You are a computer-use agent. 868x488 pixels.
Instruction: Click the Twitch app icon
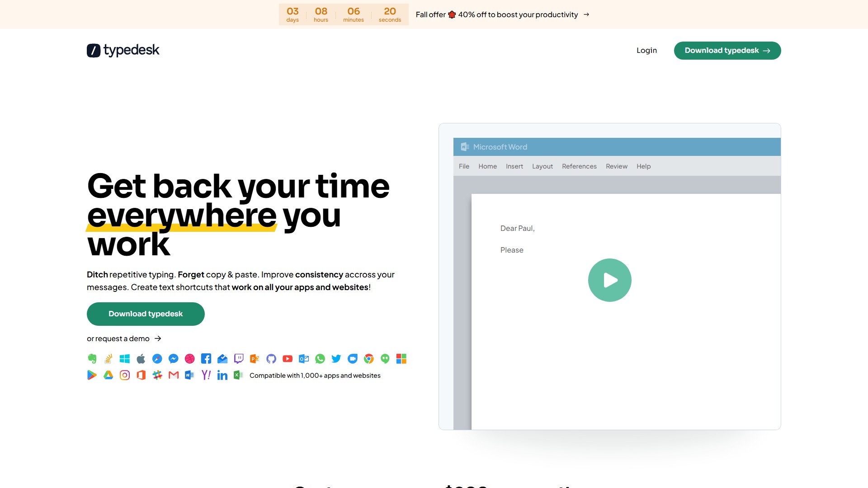(239, 359)
